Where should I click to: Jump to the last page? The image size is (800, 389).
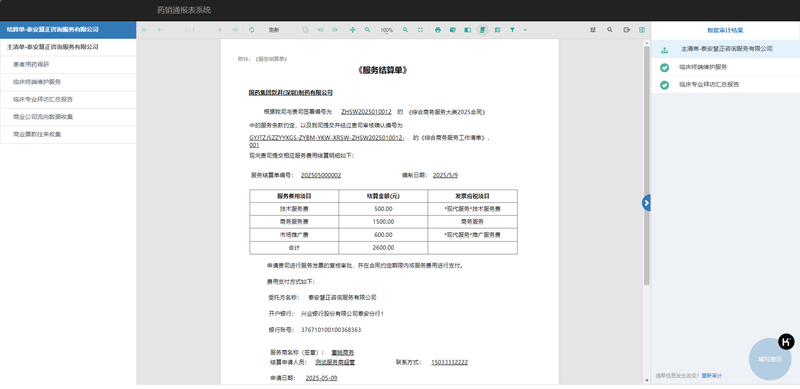tap(234, 30)
